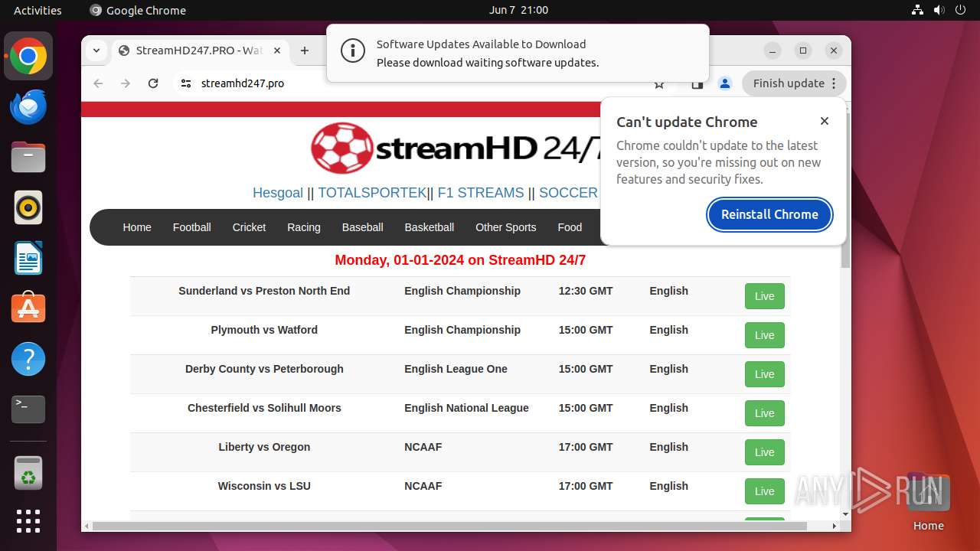The width and height of the screenshot is (980, 551).
Task: Click the network status icon in top bar
Action: click(918, 10)
